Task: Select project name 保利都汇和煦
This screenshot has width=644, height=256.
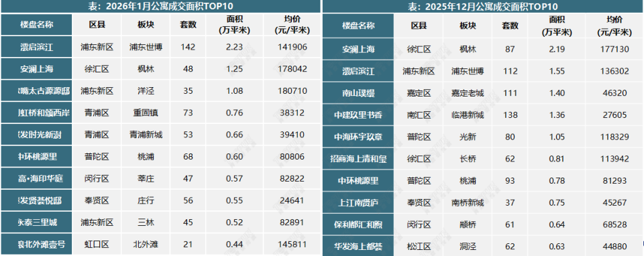Action: point(358,225)
